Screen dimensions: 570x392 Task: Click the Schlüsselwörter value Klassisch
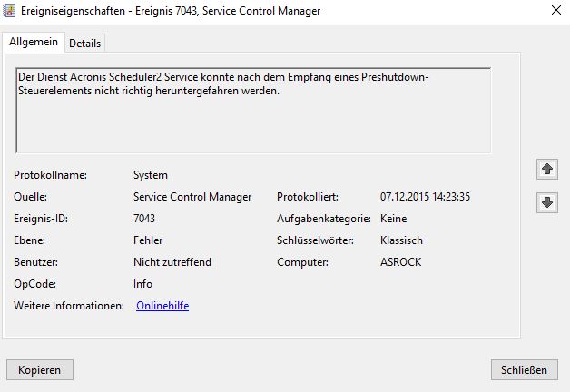pyautogui.click(x=401, y=240)
